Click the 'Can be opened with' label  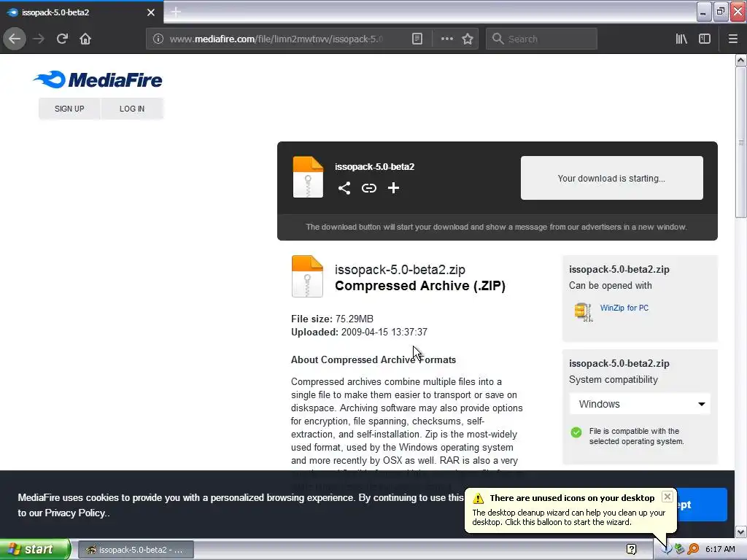[611, 285]
